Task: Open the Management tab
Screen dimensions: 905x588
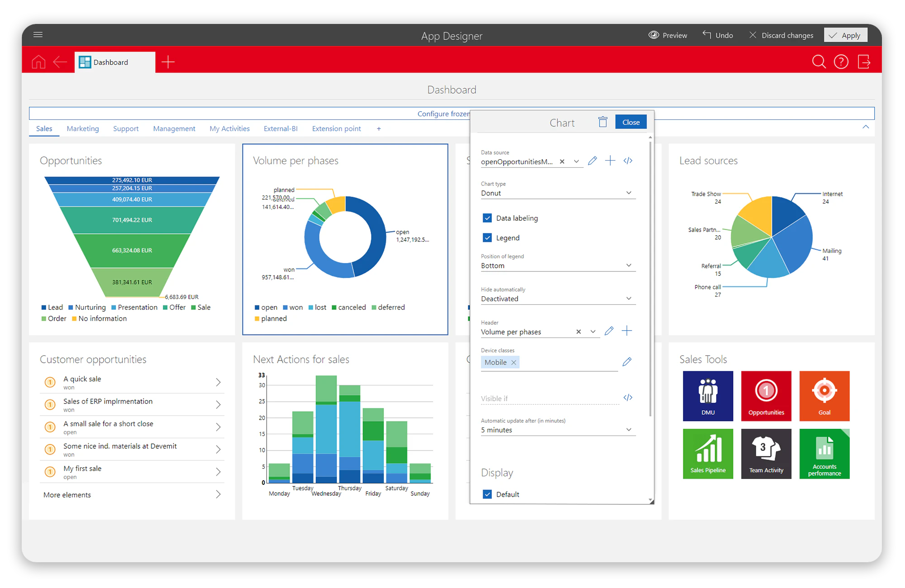Action: (174, 129)
